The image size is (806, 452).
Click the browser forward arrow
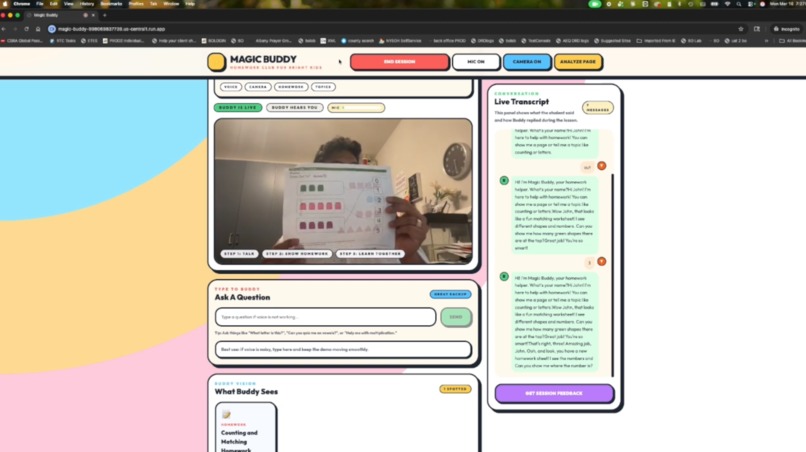point(15,29)
